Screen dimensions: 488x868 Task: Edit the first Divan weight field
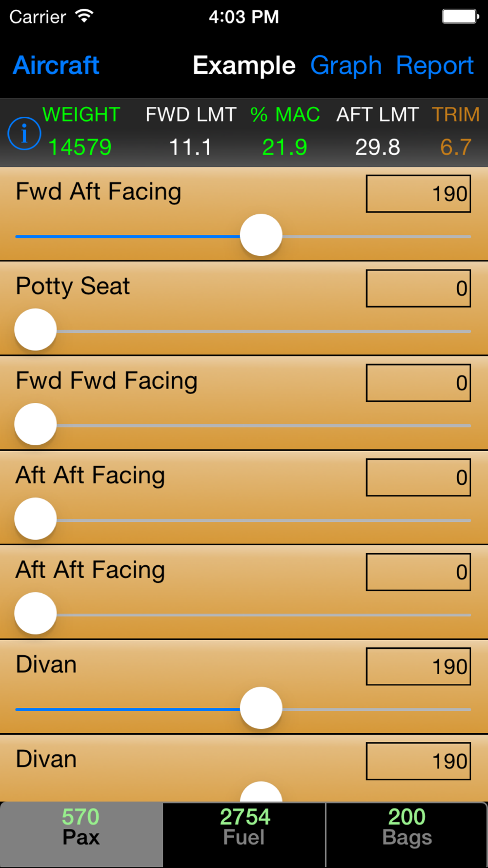coord(418,667)
